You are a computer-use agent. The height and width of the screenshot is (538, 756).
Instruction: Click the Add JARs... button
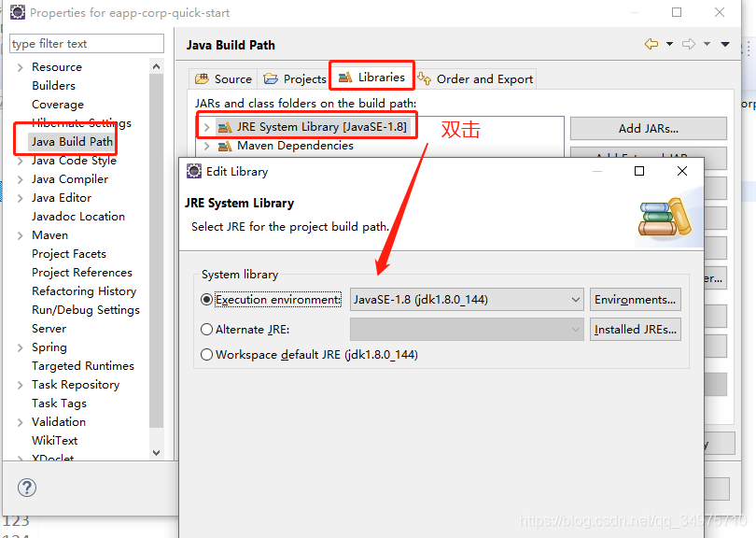(x=649, y=128)
